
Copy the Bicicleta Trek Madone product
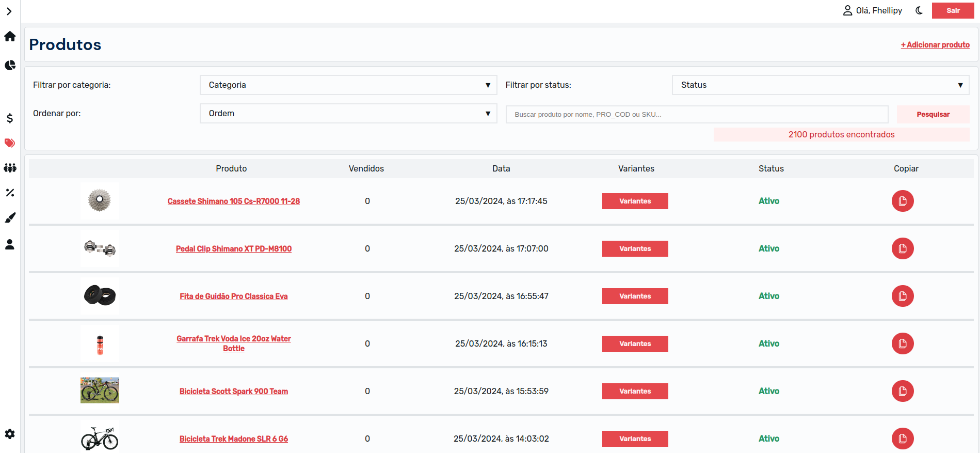[903, 439]
